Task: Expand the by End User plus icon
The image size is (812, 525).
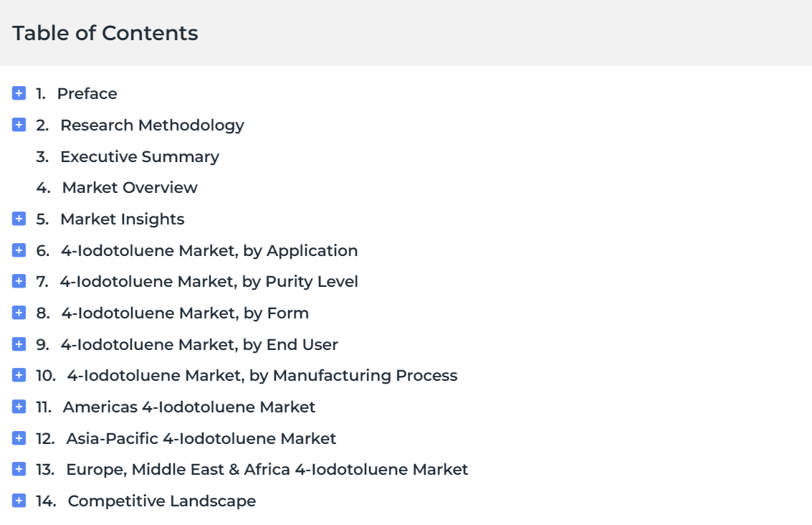Action: coord(19,344)
